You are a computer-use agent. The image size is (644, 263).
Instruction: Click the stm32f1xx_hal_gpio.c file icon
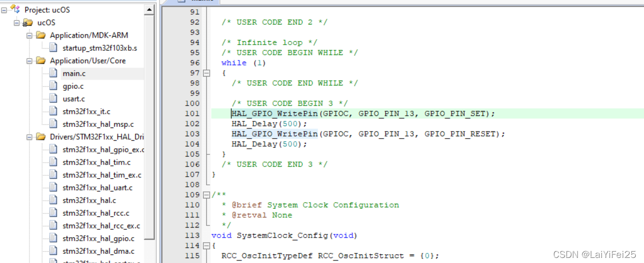(x=53, y=238)
